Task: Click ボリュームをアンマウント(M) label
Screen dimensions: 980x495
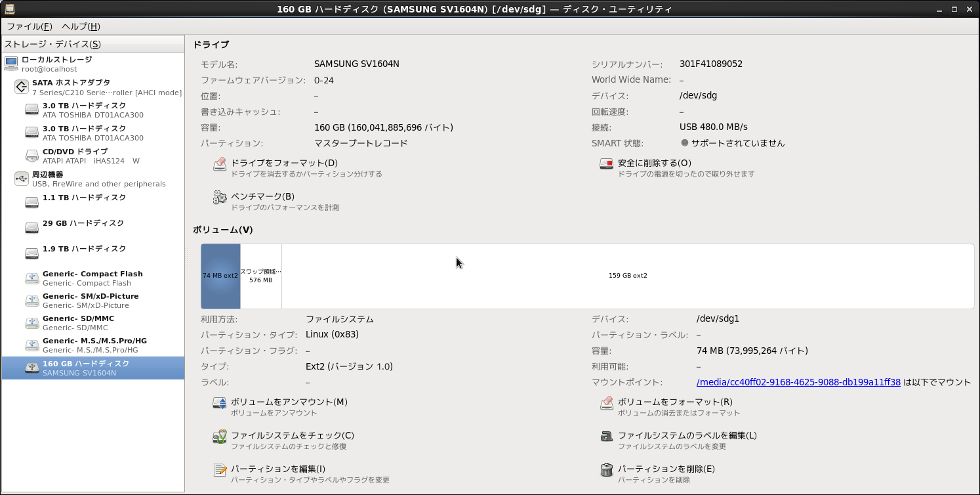Action: [289, 402]
